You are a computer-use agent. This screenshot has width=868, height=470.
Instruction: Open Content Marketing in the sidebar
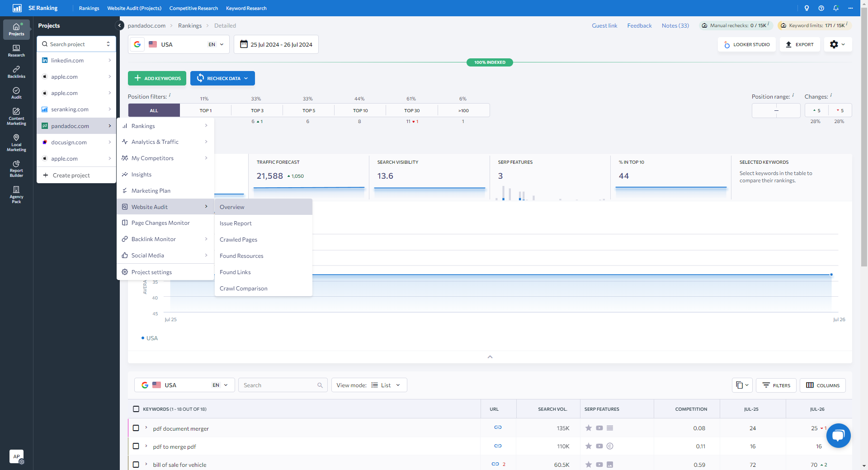pos(16,116)
